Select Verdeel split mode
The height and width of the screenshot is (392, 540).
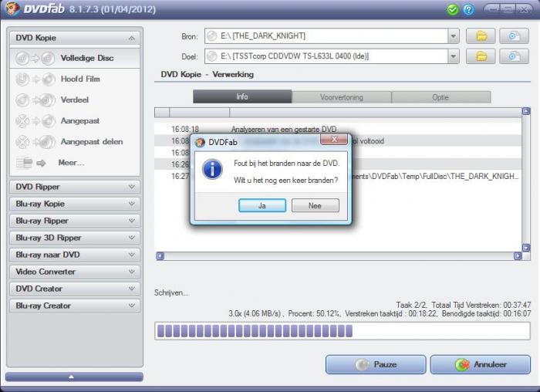tap(75, 100)
